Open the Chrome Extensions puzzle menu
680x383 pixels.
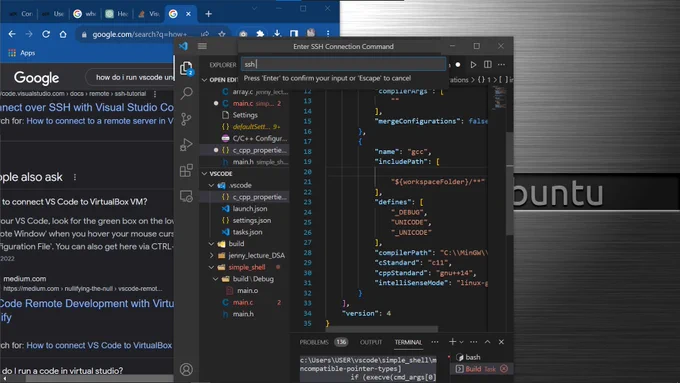pos(260,34)
